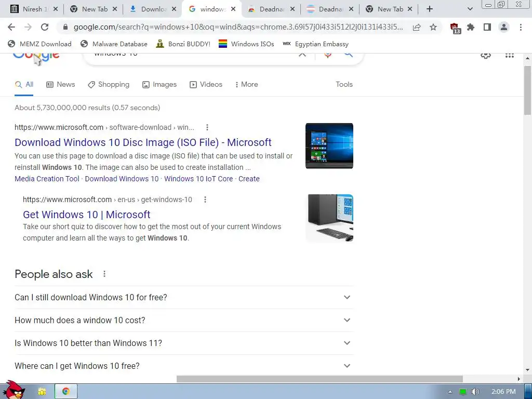The image size is (532, 399).
Task: Open the MEMZ Download bookmark
Action: pos(39,44)
